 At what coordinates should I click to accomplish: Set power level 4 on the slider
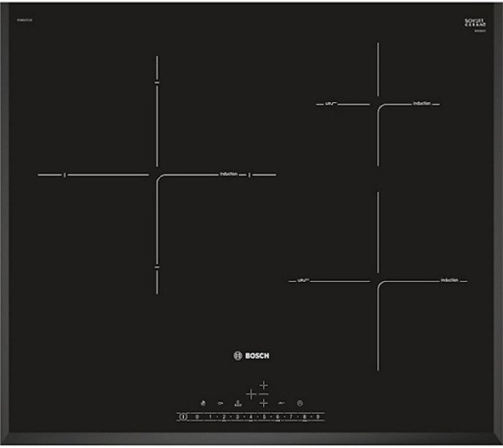click(251, 417)
